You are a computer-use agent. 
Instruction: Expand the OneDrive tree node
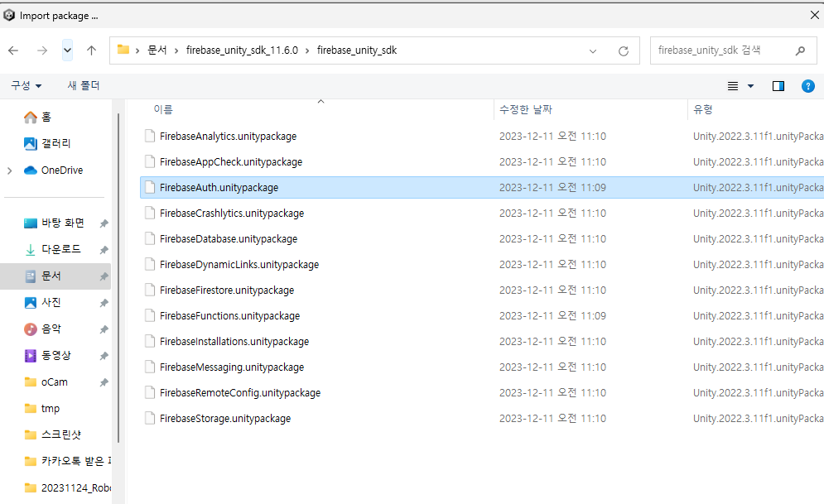(x=9, y=170)
